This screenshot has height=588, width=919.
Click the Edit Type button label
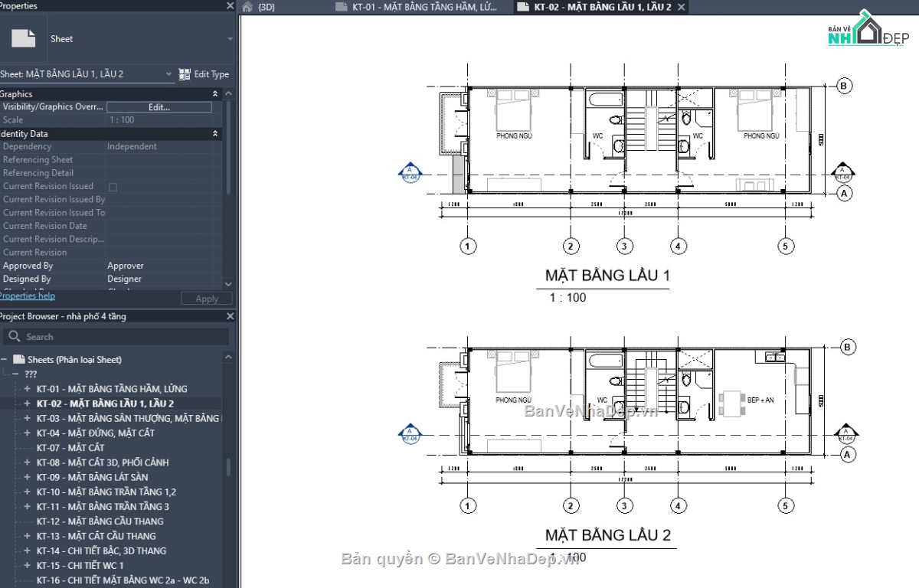coord(211,74)
